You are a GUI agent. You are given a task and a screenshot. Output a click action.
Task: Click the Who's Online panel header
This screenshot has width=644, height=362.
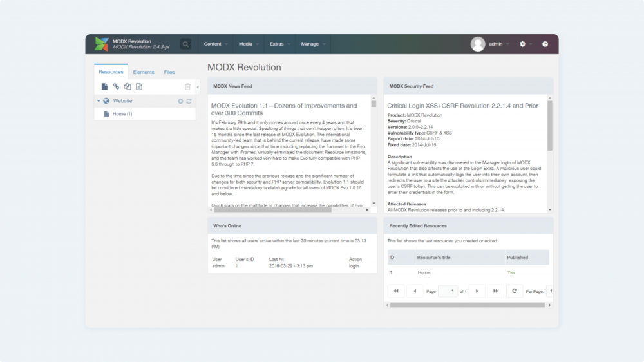(x=292, y=226)
